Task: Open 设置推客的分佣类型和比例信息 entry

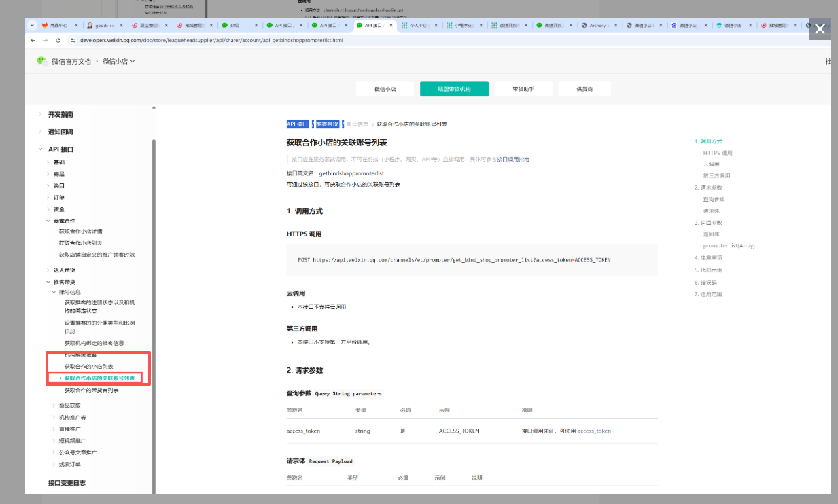Action: [x=99, y=327]
